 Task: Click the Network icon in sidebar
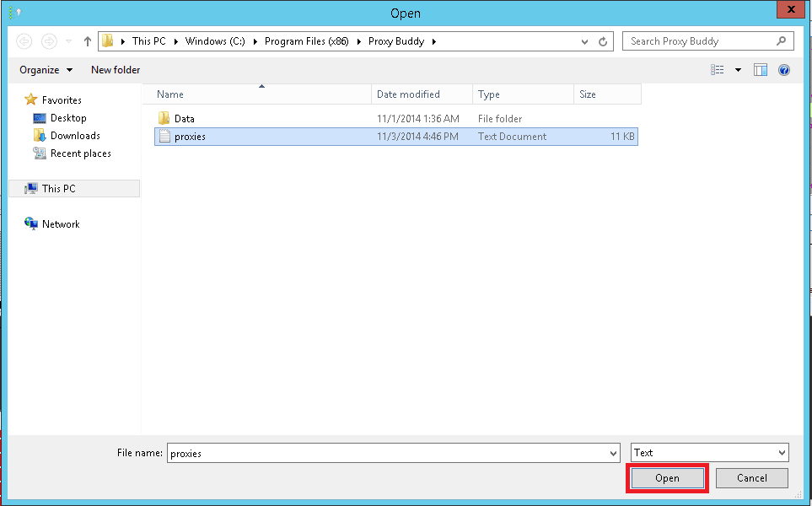point(31,223)
